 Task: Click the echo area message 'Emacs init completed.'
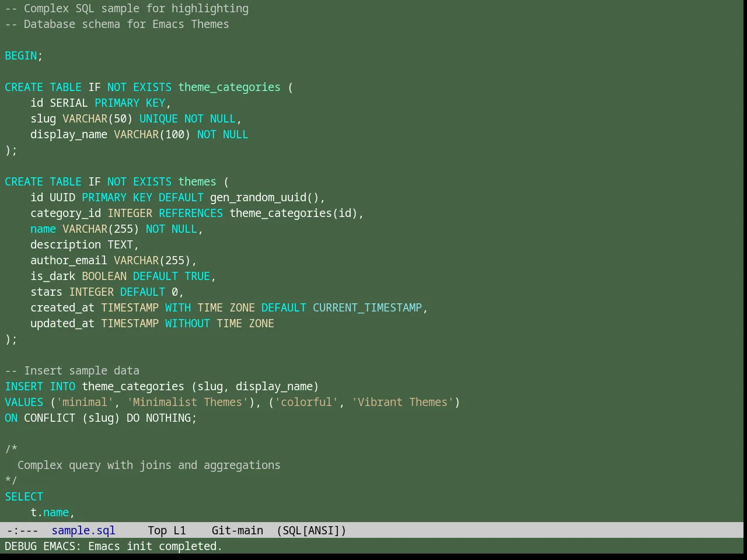point(155,546)
